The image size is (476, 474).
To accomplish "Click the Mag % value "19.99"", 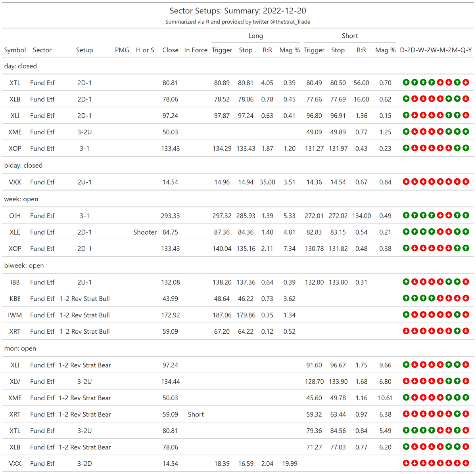I will tap(290, 463).
